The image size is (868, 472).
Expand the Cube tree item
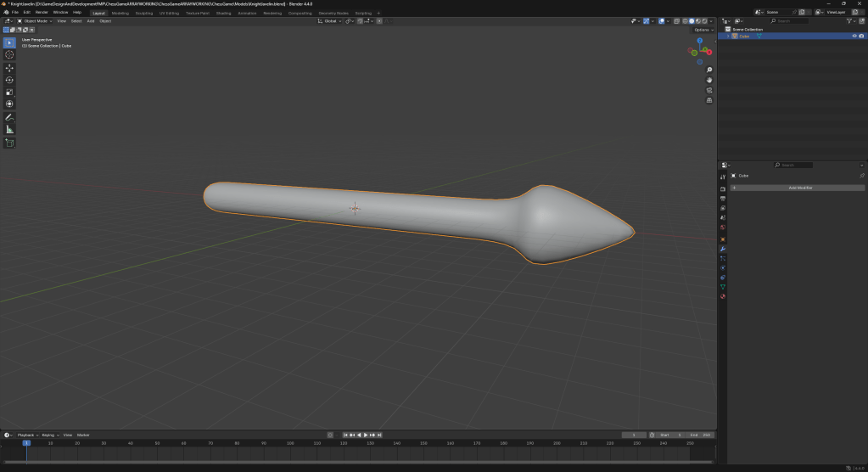click(728, 37)
